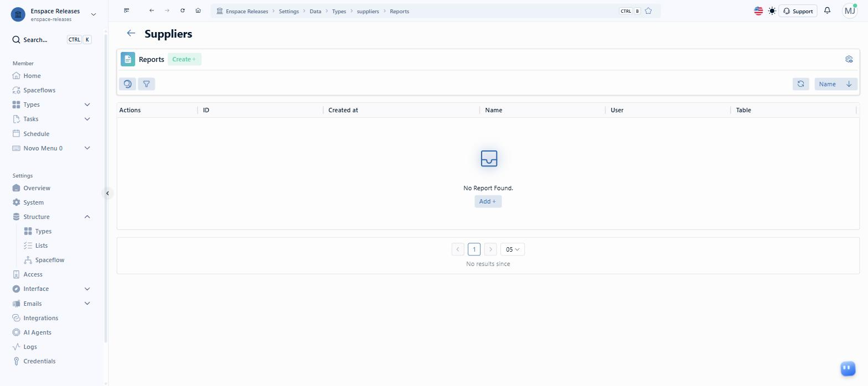Click the Create + button

click(x=184, y=59)
